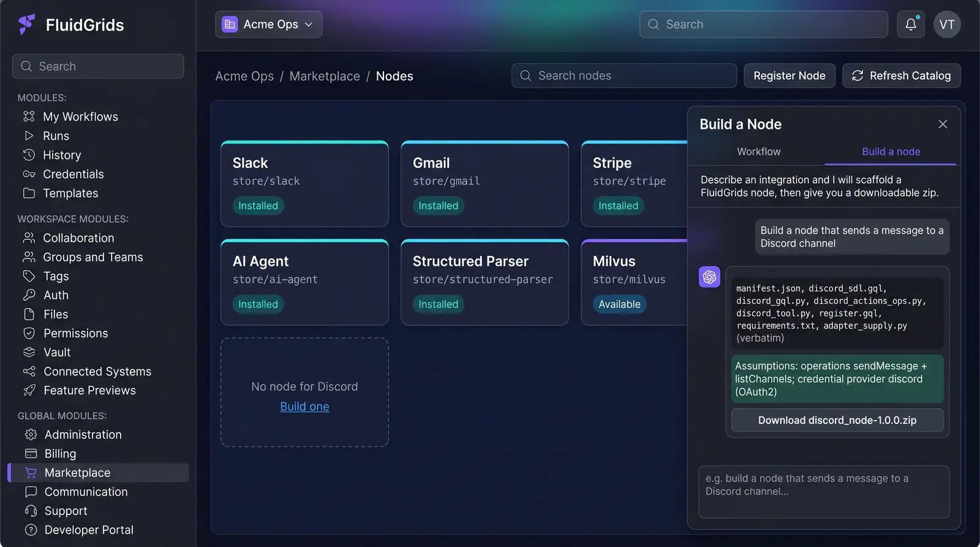Open the Gmail node card
The width and height of the screenshot is (980, 547).
[x=484, y=184]
